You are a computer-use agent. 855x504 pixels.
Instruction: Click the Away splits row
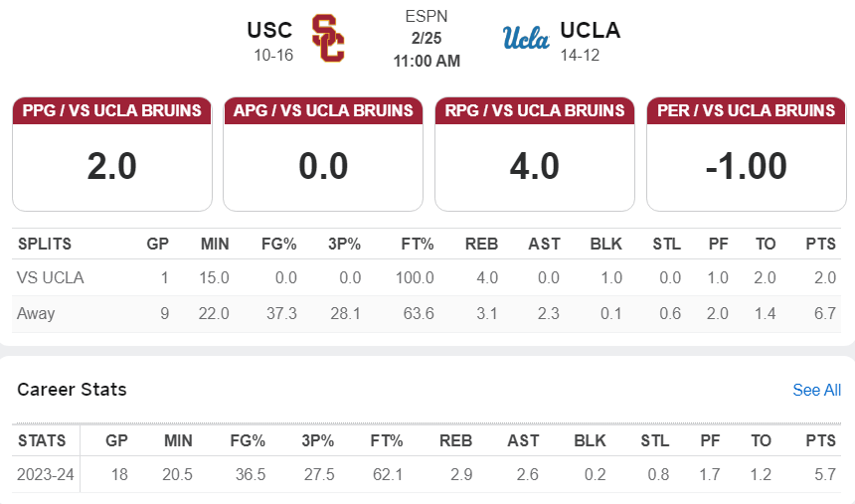(427, 314)
